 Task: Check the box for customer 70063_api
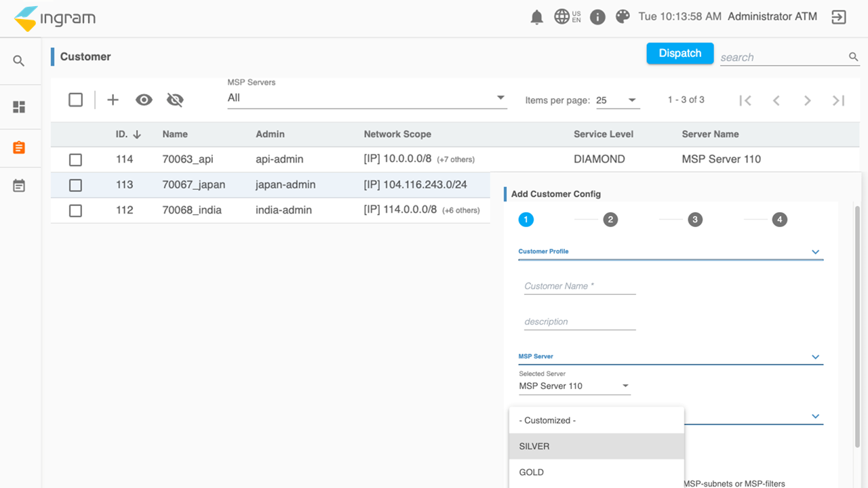(75, 160)
